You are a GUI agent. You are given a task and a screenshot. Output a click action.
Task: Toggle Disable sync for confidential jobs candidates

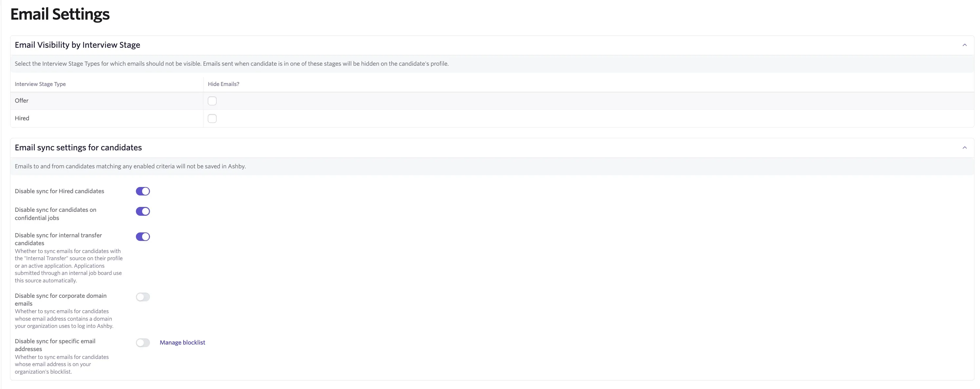[143, 211]
